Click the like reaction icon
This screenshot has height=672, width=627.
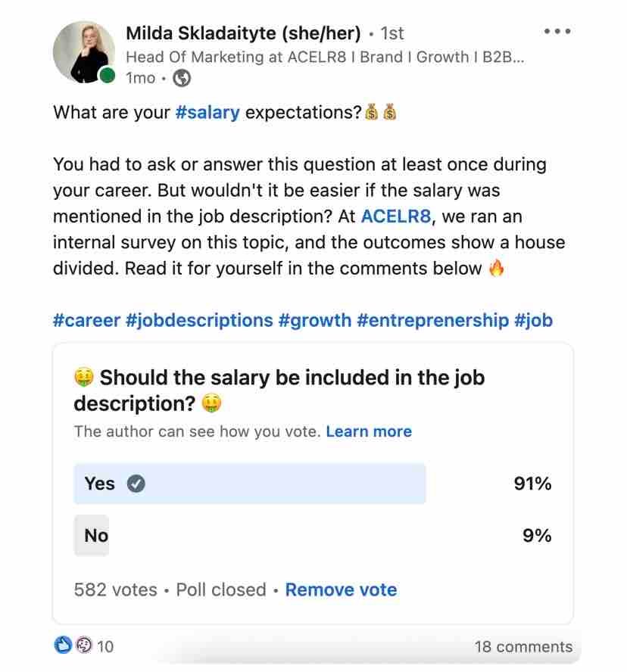[64, 646]
